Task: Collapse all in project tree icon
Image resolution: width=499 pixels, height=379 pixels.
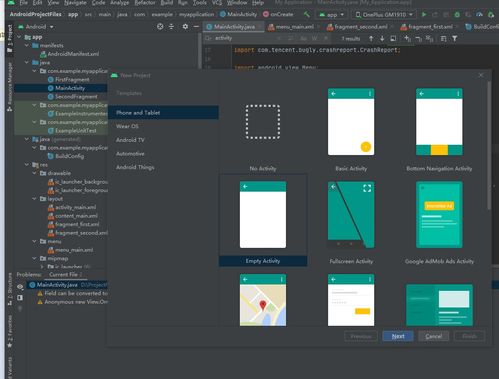Action: [171, 27]
